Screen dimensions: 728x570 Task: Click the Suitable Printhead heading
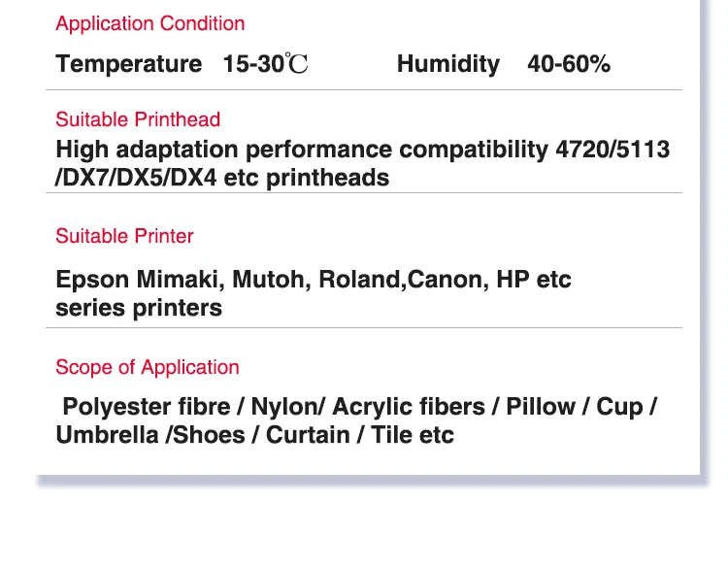point(138,119)
